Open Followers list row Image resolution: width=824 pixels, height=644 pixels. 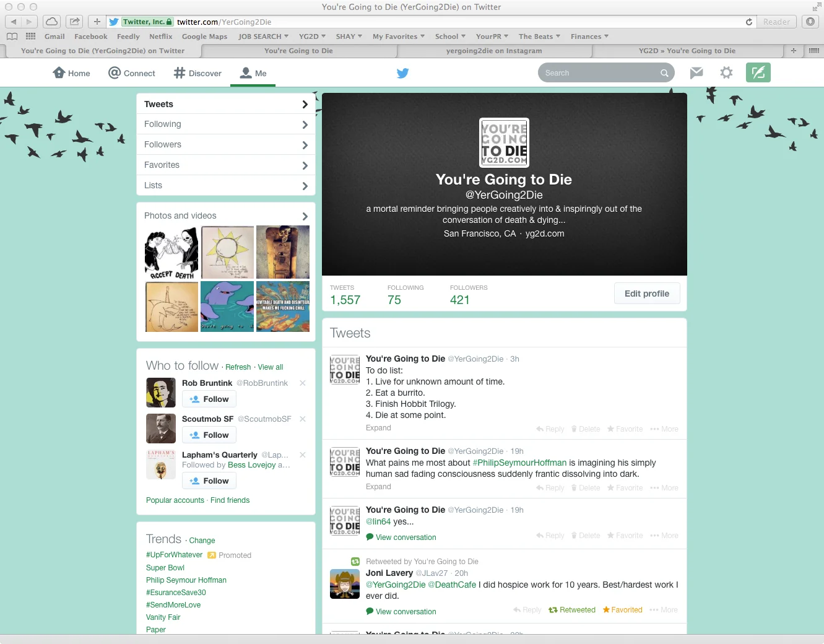pyautogui.click(x=226, y=145)
